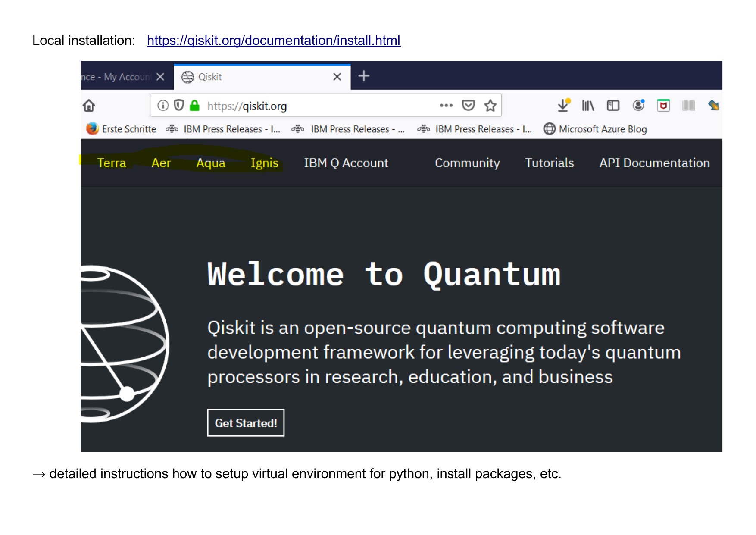Toggle the sidebar view icon
756x535 pixels.
(x=613, y=106)
